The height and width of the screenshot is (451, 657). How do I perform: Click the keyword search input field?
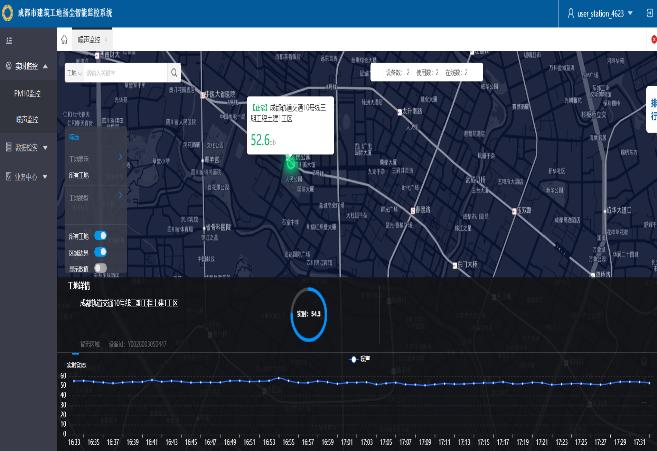click(125, 73)
